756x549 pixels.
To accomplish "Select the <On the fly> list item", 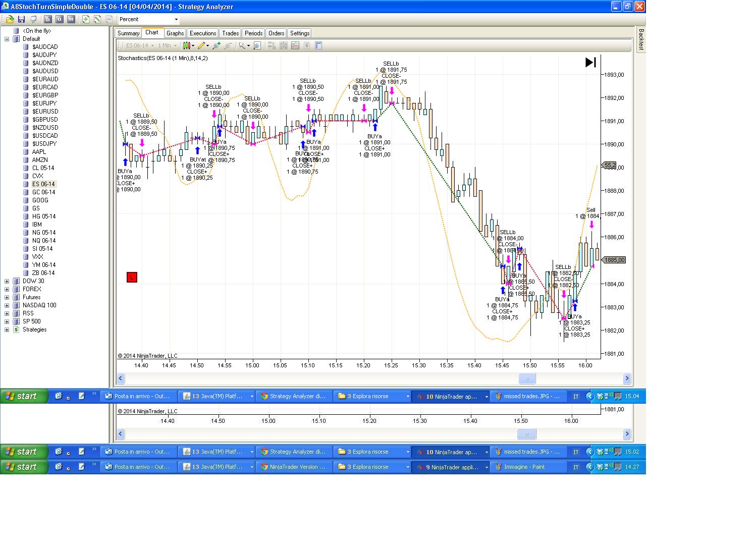I will point(37,31).
